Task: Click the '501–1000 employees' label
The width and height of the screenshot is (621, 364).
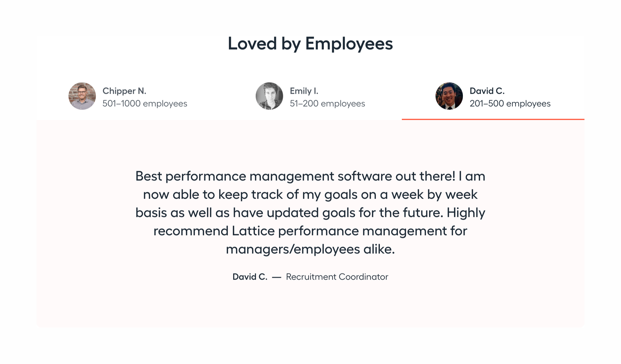Action: [x=145, y=104]
